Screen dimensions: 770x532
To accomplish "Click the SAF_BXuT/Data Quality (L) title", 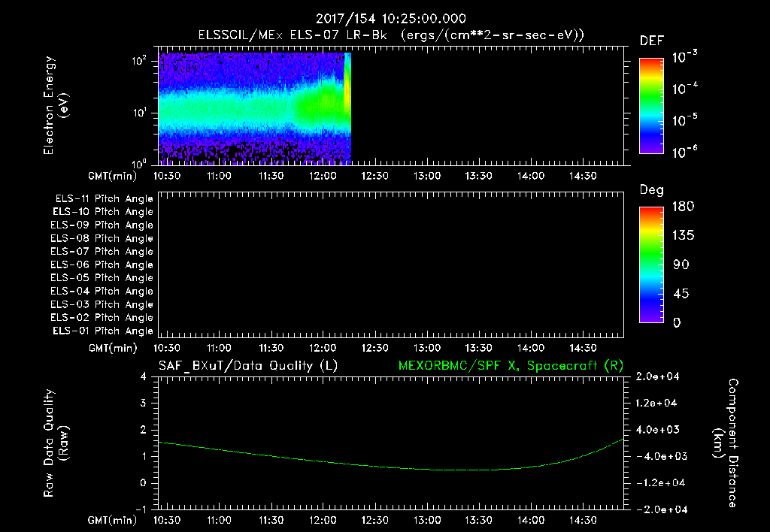I will pyautogui.click(x=248, y=366).
